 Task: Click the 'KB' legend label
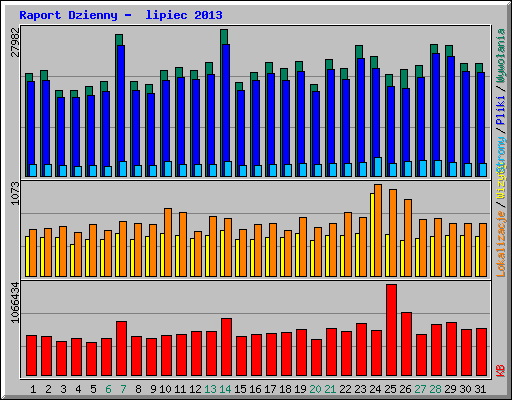501,371
